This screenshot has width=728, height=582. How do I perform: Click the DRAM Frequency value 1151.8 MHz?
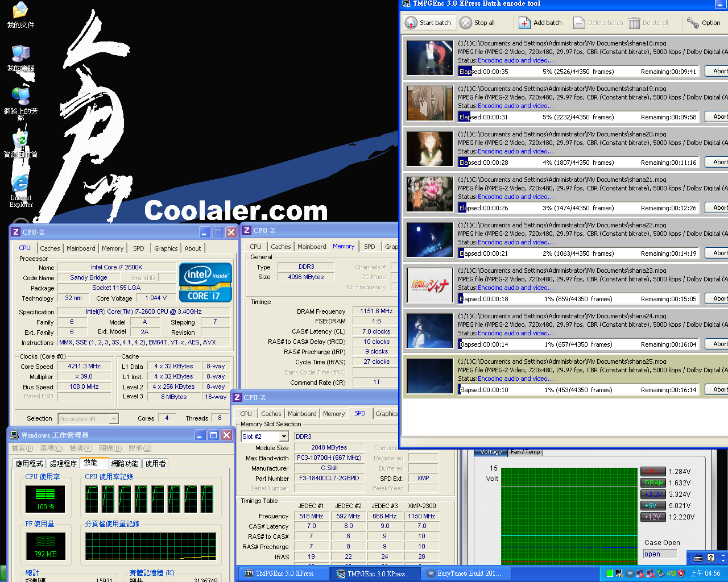click(x=376, y=311)
